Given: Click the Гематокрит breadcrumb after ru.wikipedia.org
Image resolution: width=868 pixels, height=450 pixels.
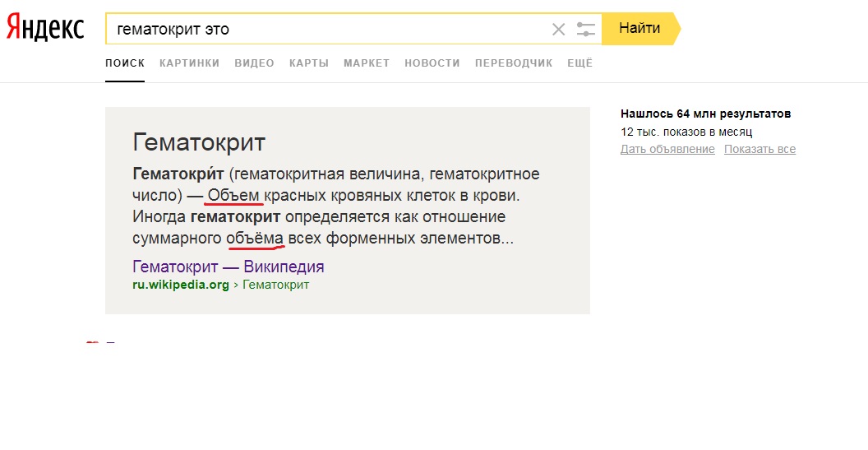Looking at the screenshot, I should coord(276,285).
